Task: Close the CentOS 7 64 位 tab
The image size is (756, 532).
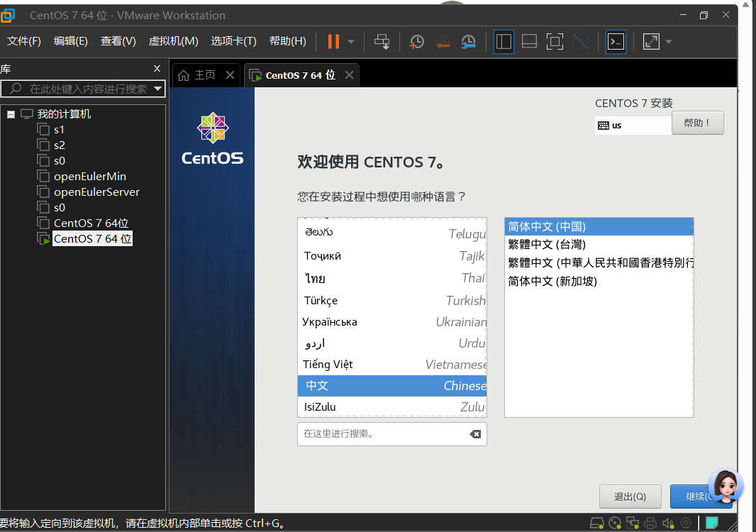Action: (x=349, y=75)
